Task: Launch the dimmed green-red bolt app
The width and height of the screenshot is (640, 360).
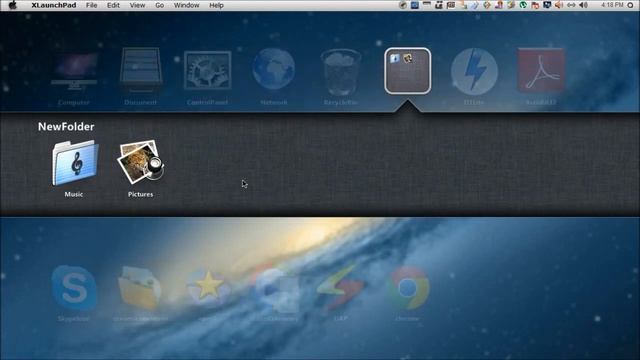Action: (x=340, y=289)
